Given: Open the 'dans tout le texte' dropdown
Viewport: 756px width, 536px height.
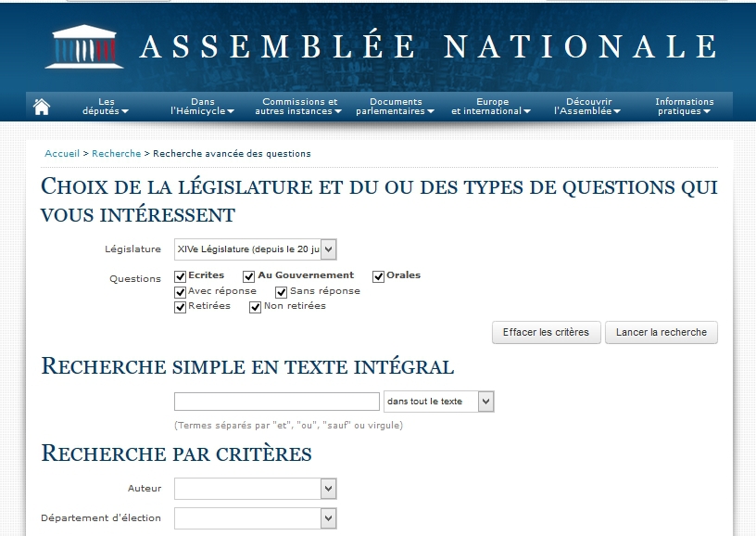Looking at the screenshot, I should (x=439, y=402).
